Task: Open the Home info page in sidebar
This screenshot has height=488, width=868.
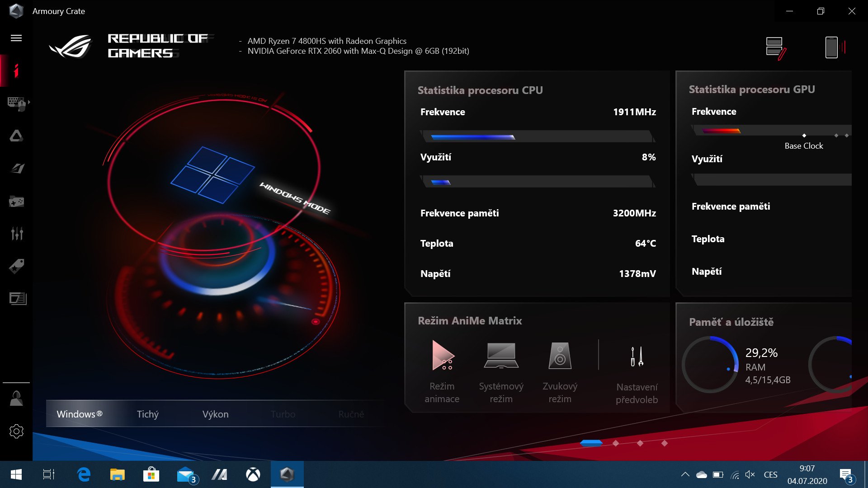Action: click(x=16, y=70)
